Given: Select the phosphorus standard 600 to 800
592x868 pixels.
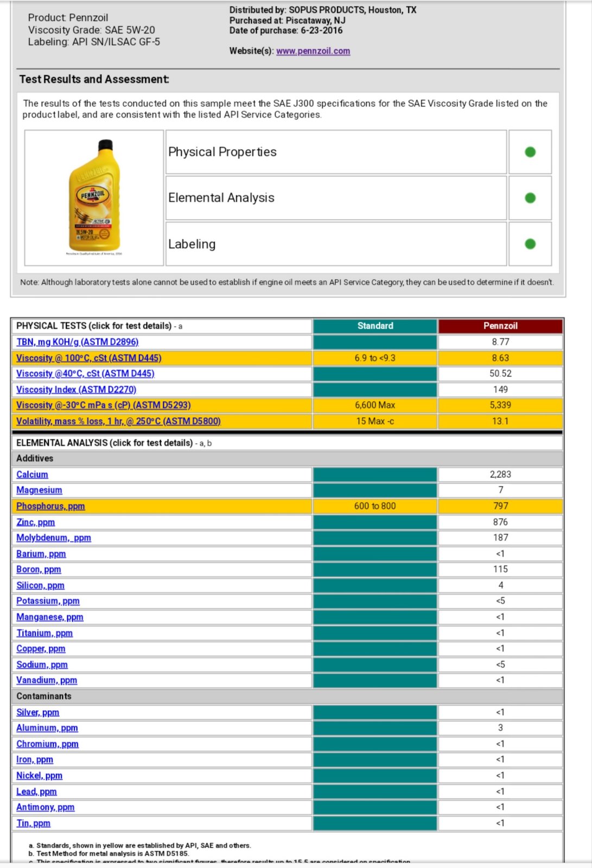Looking at the screenshot, I should 375,506.
